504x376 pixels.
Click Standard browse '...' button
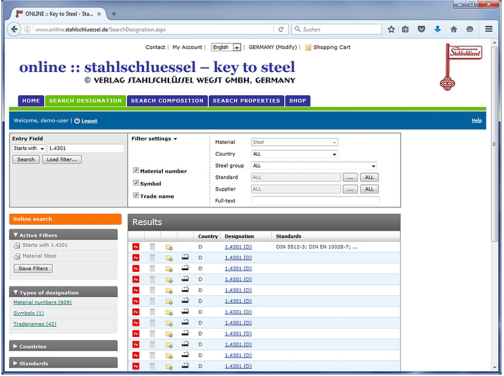[350, 178]
